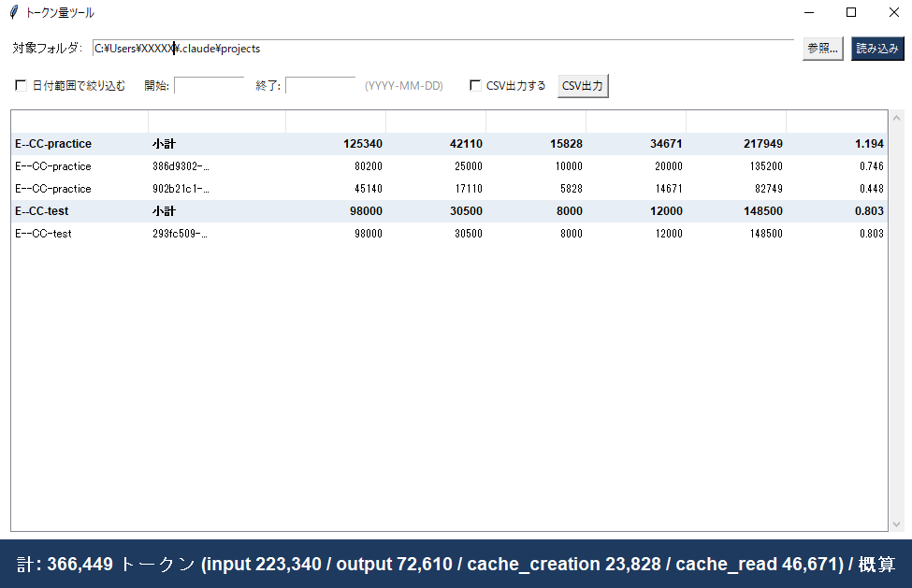Click the feather app icon in title bar

click(14, 12)
